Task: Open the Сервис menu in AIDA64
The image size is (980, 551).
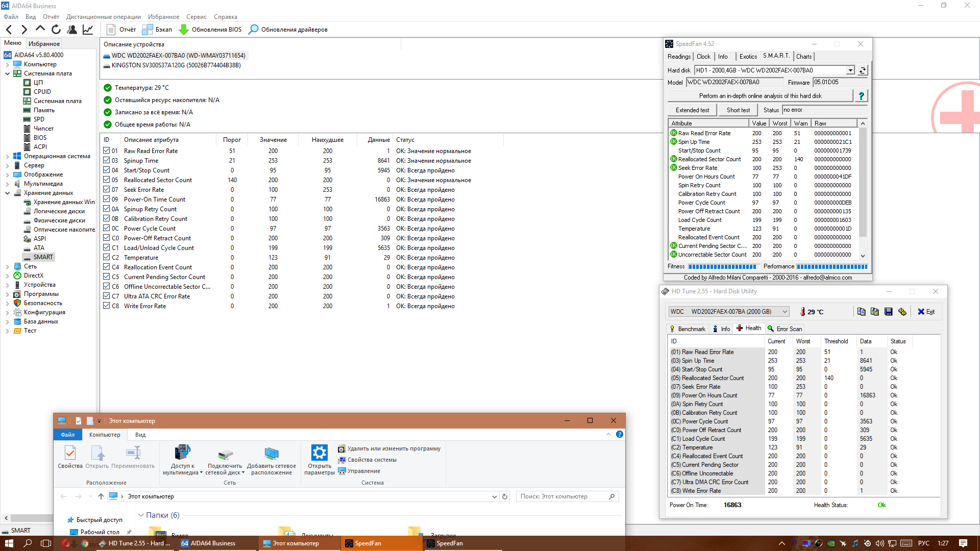Action: pos(196,17)
